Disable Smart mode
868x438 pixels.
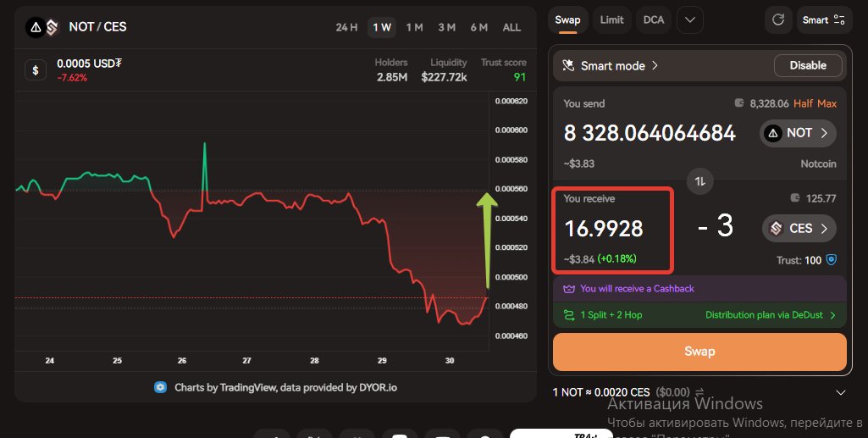coord(808,65)
